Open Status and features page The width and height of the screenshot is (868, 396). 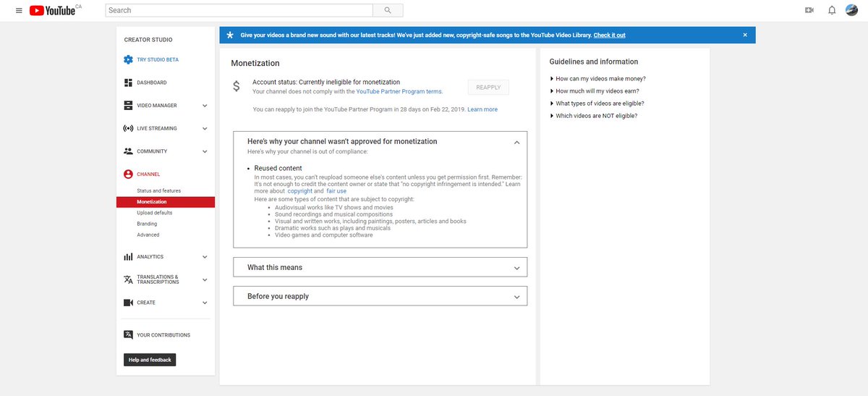tap(158, 190)
